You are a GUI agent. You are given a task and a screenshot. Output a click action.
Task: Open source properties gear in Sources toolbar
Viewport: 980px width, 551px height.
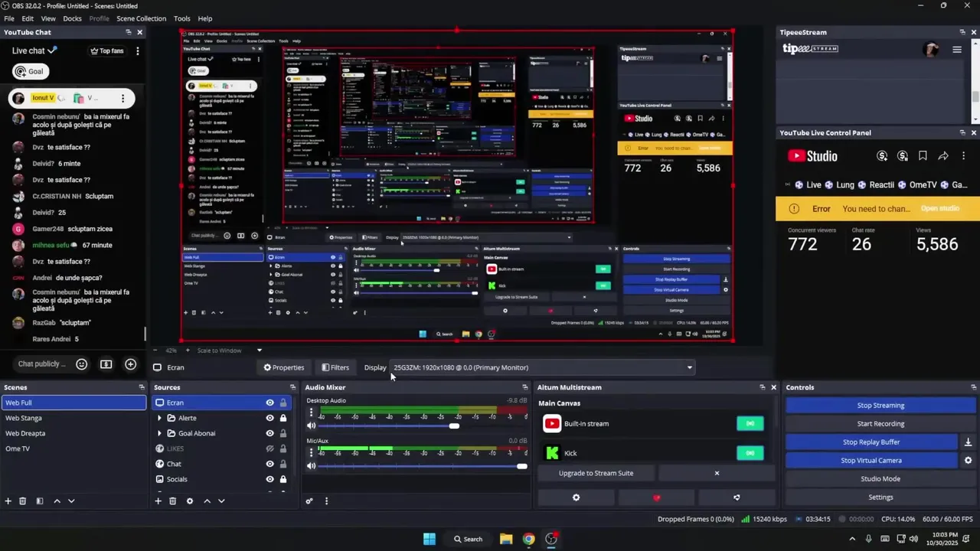click(190, 501)
